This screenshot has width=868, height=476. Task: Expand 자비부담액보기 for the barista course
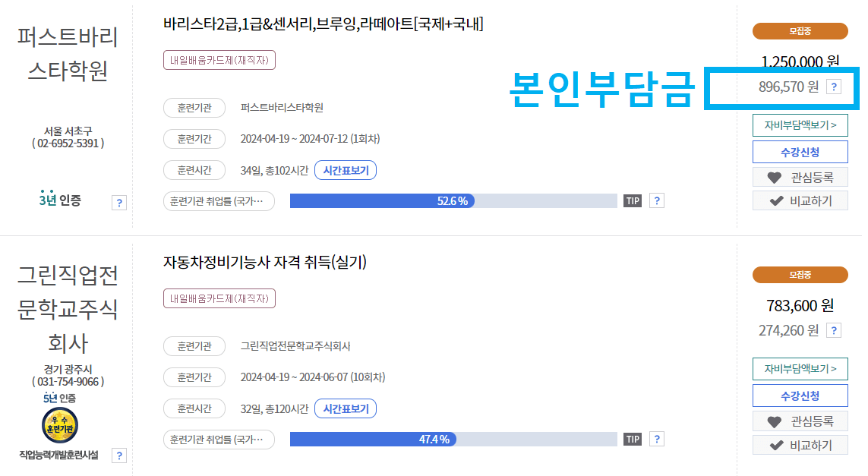point(800,125)
